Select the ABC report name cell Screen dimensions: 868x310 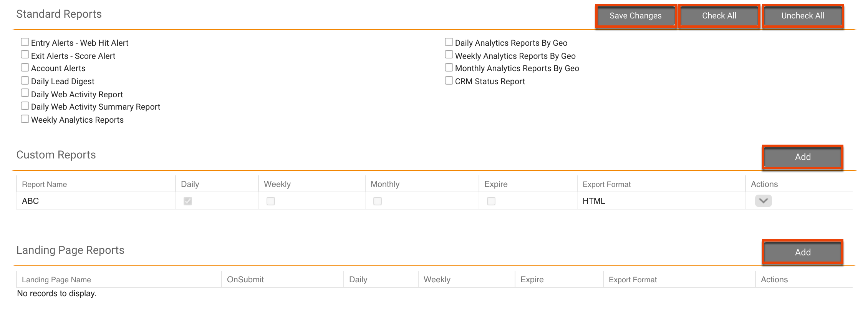pos(31,201)
